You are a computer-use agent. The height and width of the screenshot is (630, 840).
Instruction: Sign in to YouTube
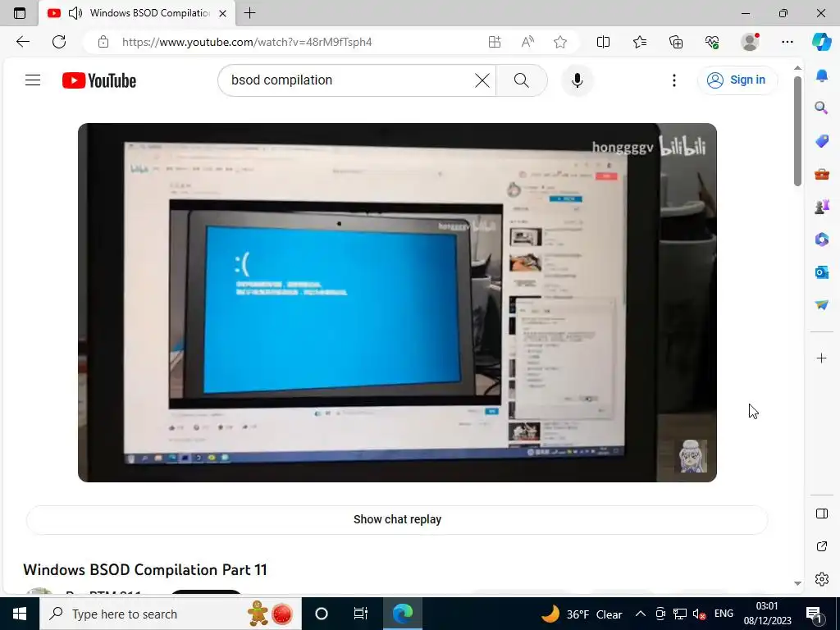(x=737, y=80)
